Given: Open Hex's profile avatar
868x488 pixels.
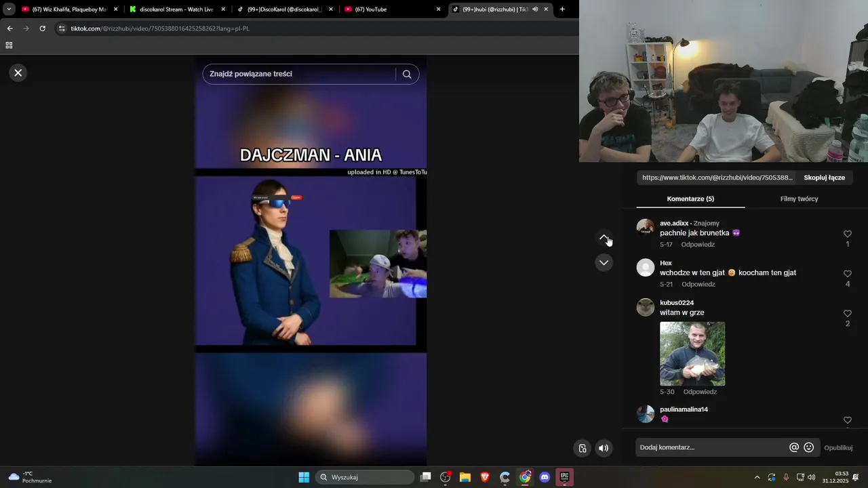Looking at the screenshot, I should [x=646, y=267].
